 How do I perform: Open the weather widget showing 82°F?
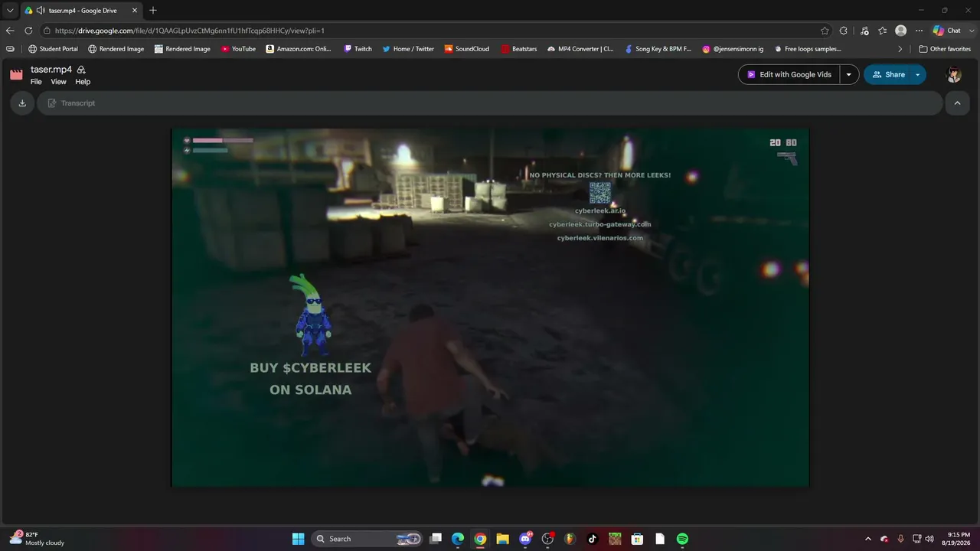(36, 539)
